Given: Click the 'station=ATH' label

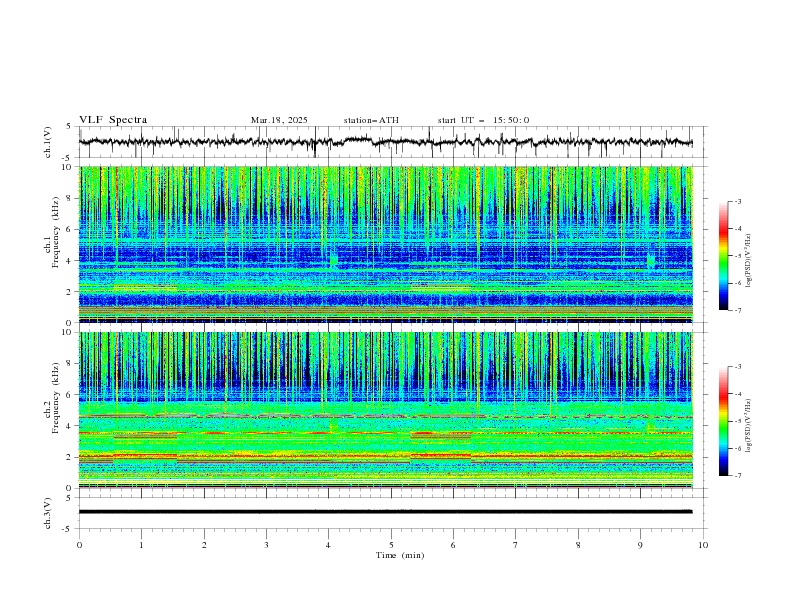Looking at the screenshot, I should click(x=371, y=120).
